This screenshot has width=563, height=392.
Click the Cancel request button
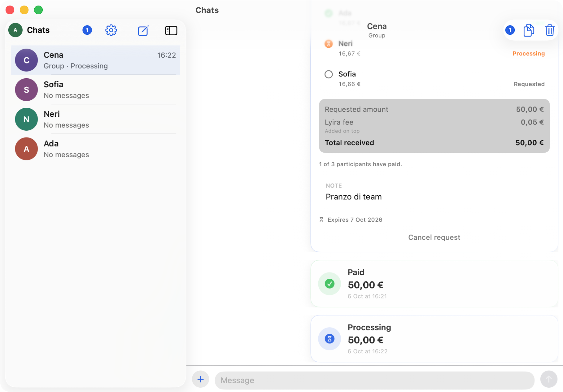point(434,237)
